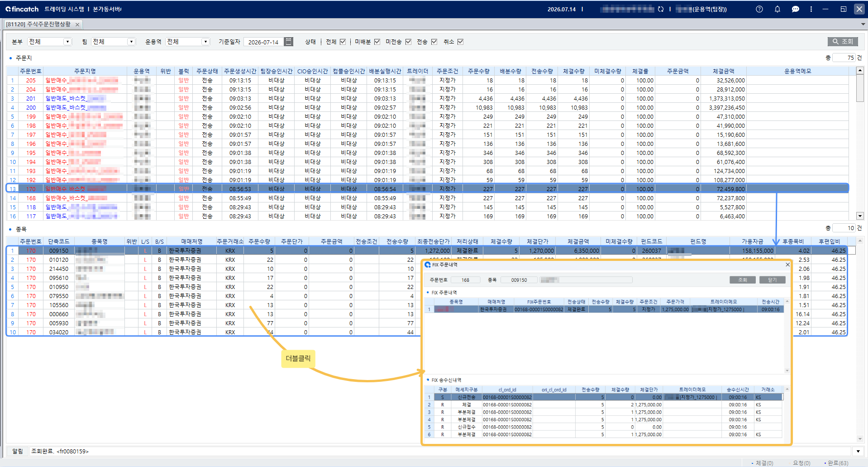This screenshot has width=868, height=467.
Task: Toggle the 전송 status checkbox
Action: click(434, 42)
